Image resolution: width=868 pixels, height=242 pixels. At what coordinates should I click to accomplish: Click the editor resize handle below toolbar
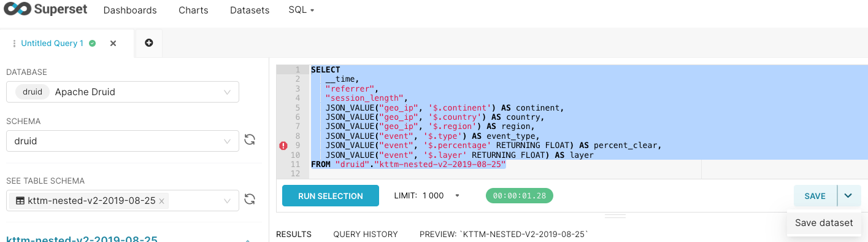click(615, 216)
